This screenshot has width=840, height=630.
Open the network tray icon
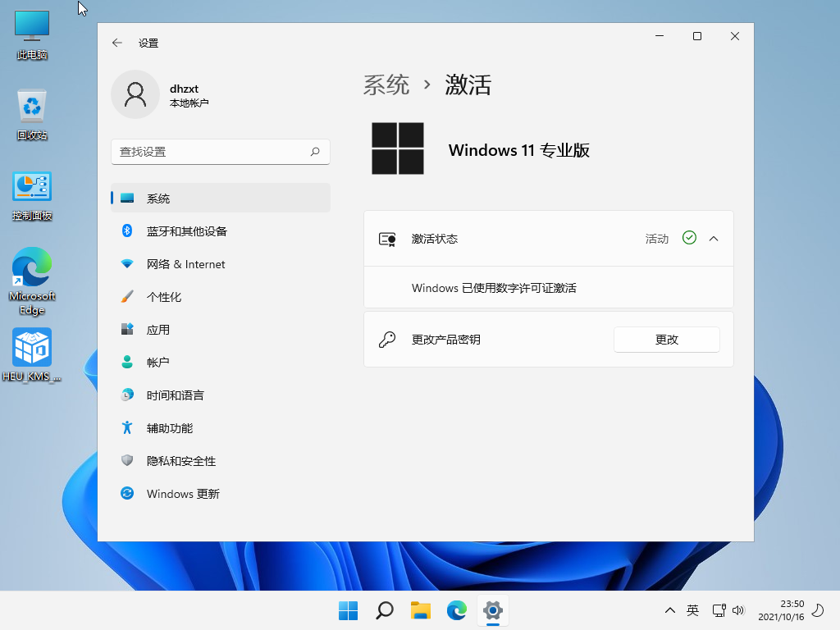[x=719, y=610]
